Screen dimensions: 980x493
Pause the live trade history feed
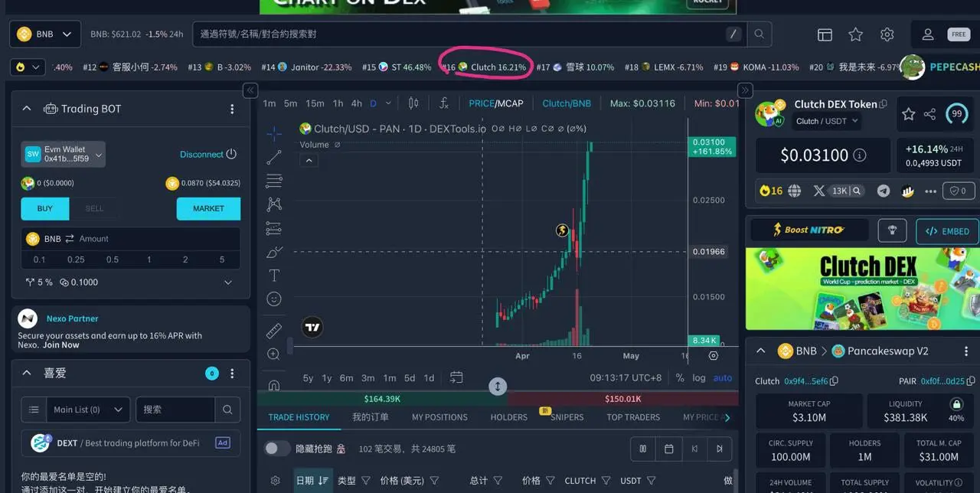coord(643,449)
